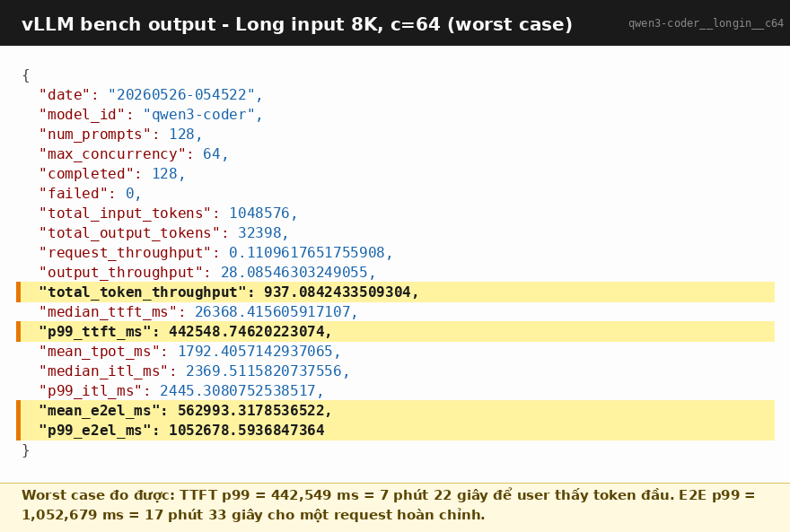Select the "date" line with value 20260526-054522
The width and height of the screenshot is (790, 532).
(x=151, y=94)
